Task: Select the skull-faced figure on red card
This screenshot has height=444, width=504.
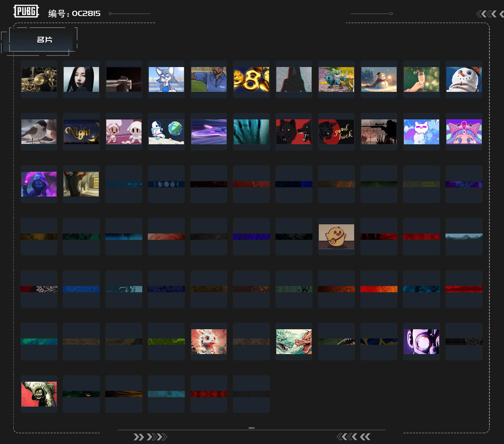Action: pyautogui.click(x=39, y=394)
